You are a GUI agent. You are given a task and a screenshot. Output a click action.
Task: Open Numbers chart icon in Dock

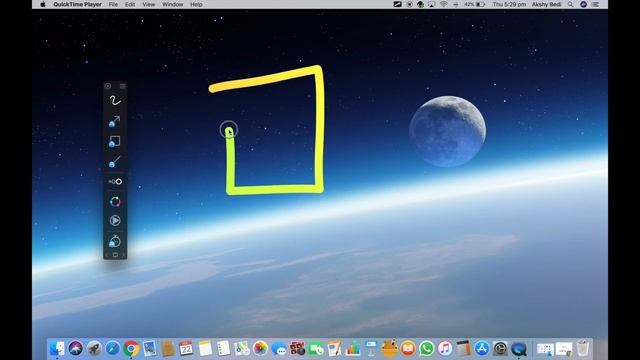pos(353,349)
